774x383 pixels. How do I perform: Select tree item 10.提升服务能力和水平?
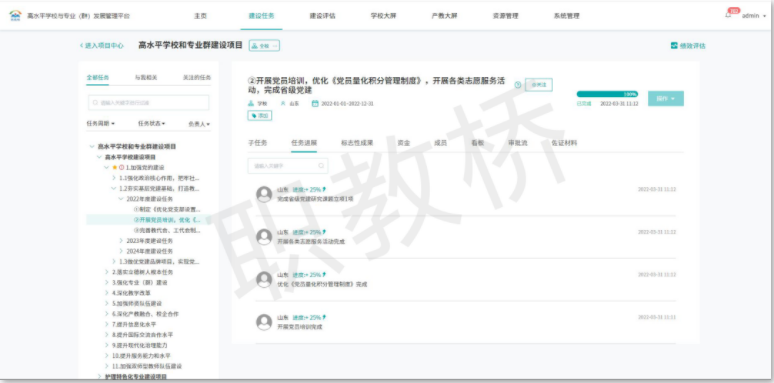(141, 355)
